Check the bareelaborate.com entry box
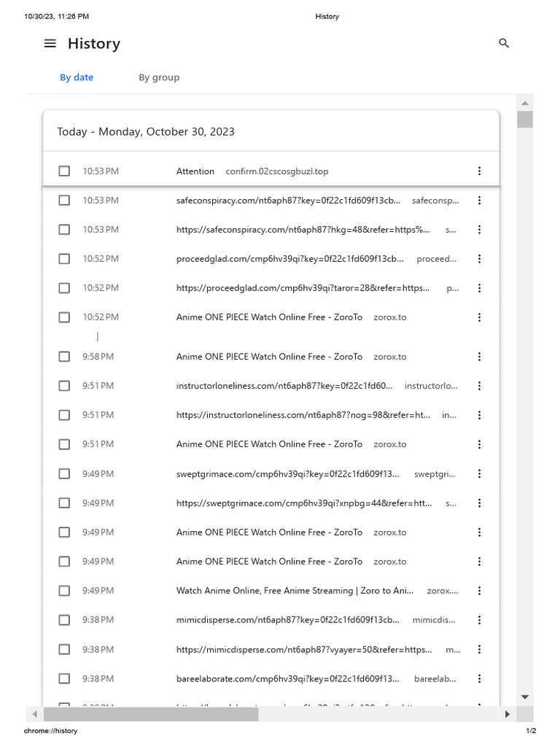This screenshot has height=747, width=560. 64,678
